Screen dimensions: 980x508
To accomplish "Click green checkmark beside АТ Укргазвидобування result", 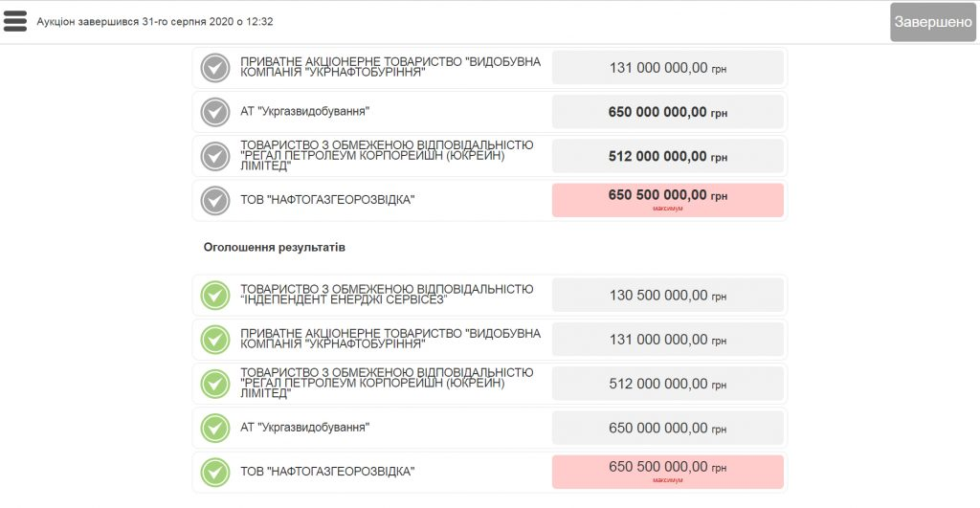I will [x=215, y=428].
